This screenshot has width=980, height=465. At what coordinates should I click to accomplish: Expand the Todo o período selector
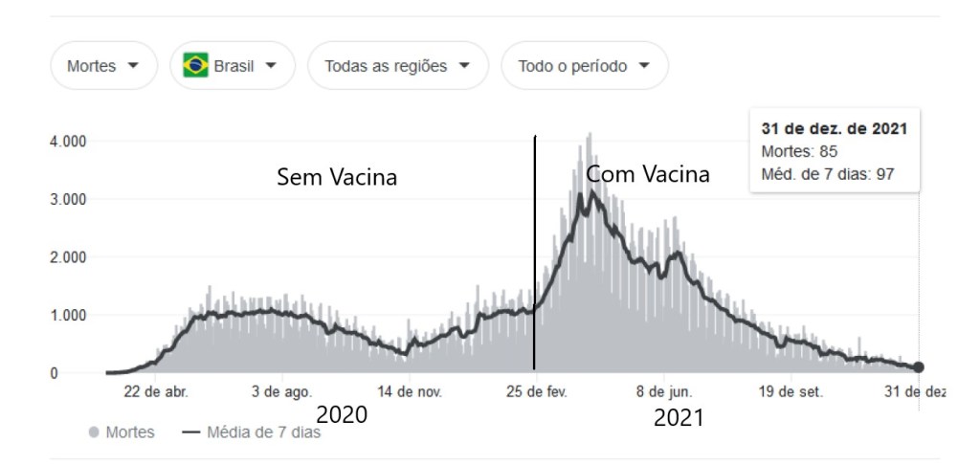tap(584, 66)
